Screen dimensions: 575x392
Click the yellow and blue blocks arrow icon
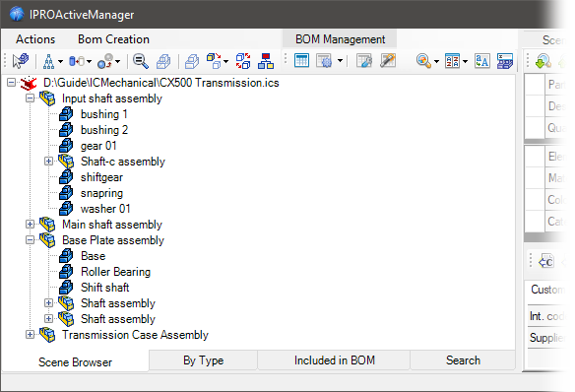(x=214, y=61)
